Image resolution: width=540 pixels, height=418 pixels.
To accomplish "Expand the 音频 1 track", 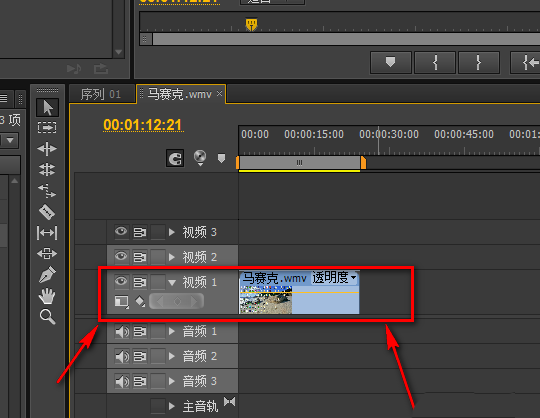I will [x=172, y=332].
